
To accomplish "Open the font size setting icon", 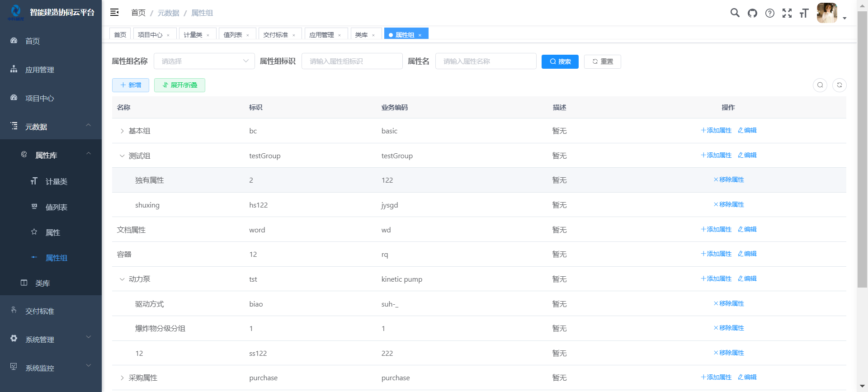I will point(804,13).
